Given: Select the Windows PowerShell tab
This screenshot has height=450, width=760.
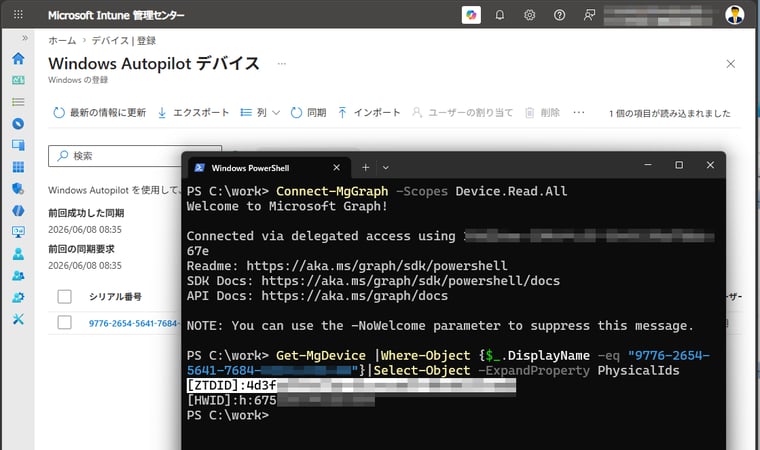Looking at the screenshot, I should tap(268, 168).
